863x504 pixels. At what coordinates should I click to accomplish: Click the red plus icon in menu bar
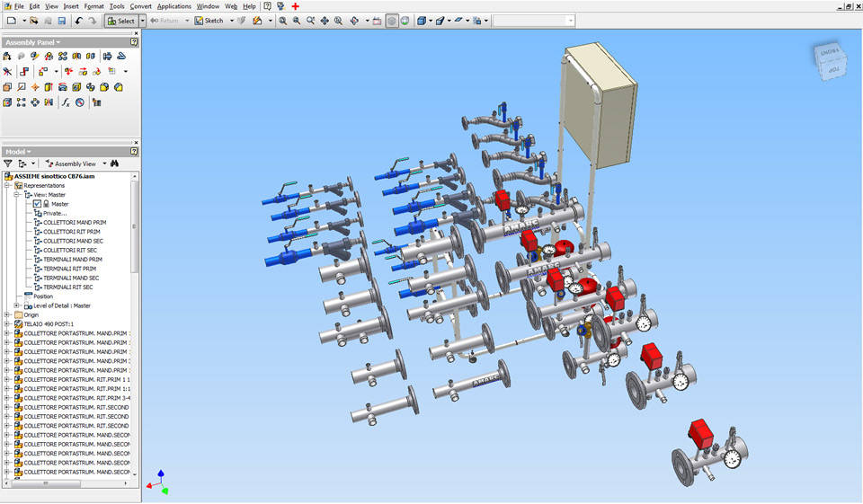pos(296,6)
